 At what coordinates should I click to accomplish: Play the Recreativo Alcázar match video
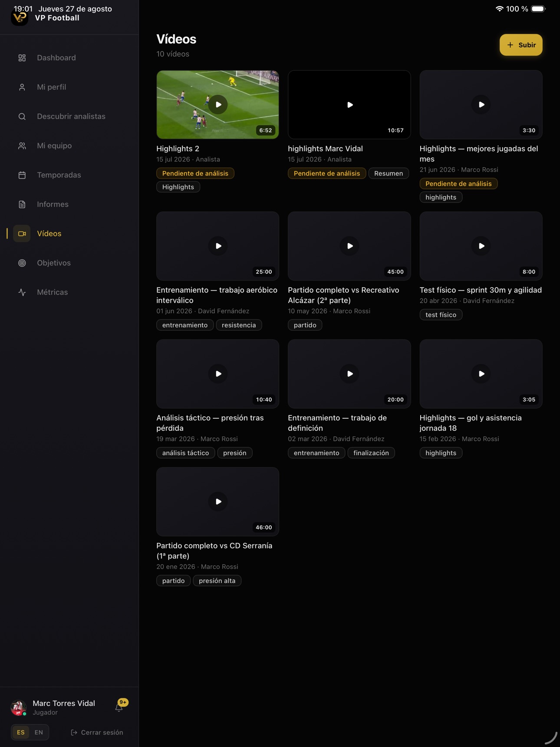pos(349,246)
